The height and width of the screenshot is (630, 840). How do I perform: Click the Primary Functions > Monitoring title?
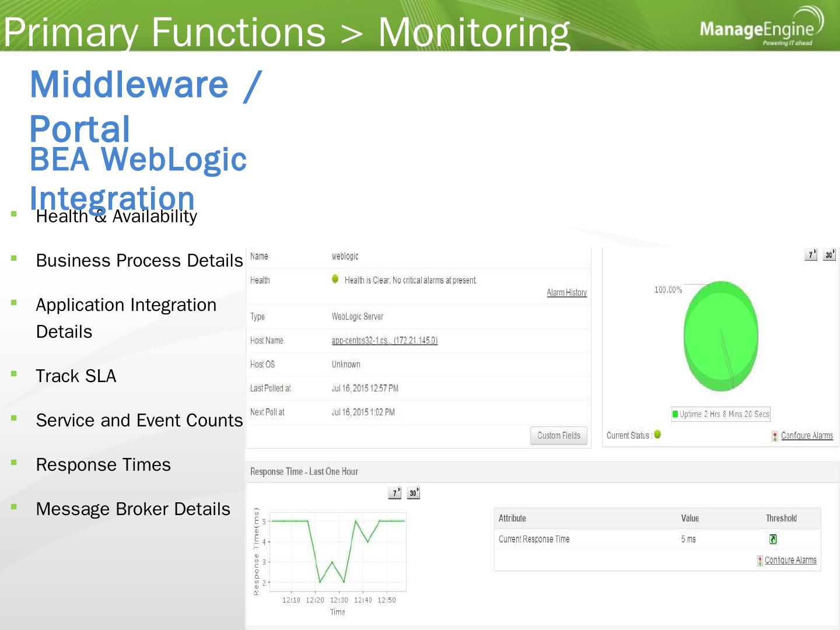point(286,32)
